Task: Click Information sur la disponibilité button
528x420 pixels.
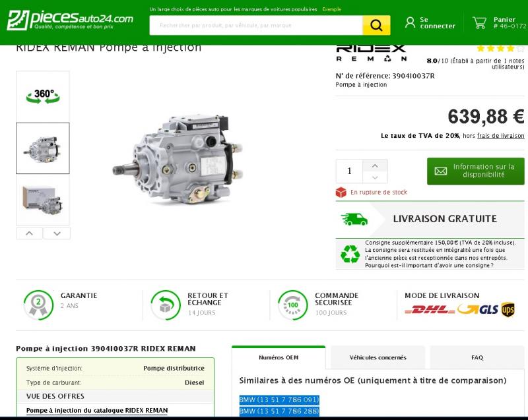Action: 476,171
